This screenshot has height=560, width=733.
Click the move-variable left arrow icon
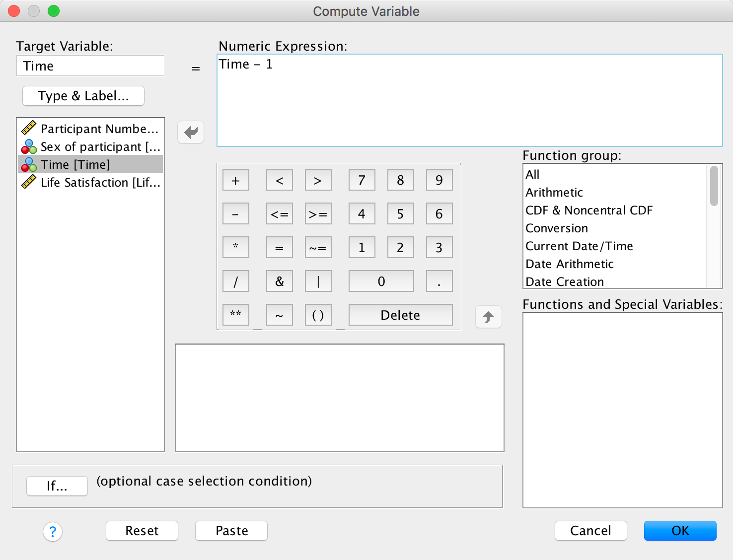coord(191,132)
